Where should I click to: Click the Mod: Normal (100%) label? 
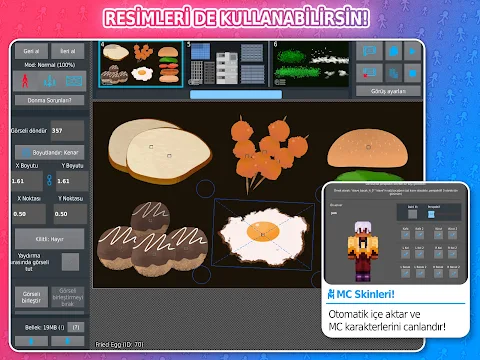coord(49,65)
